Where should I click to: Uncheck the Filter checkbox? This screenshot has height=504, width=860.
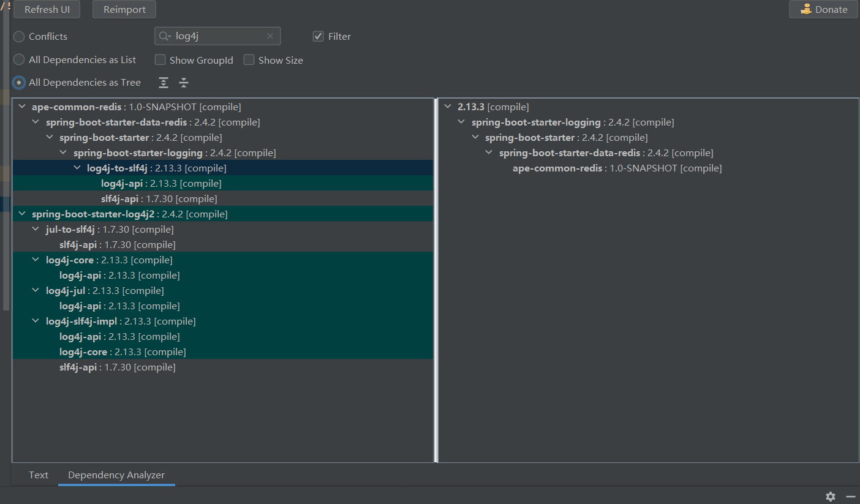(318, 36)
